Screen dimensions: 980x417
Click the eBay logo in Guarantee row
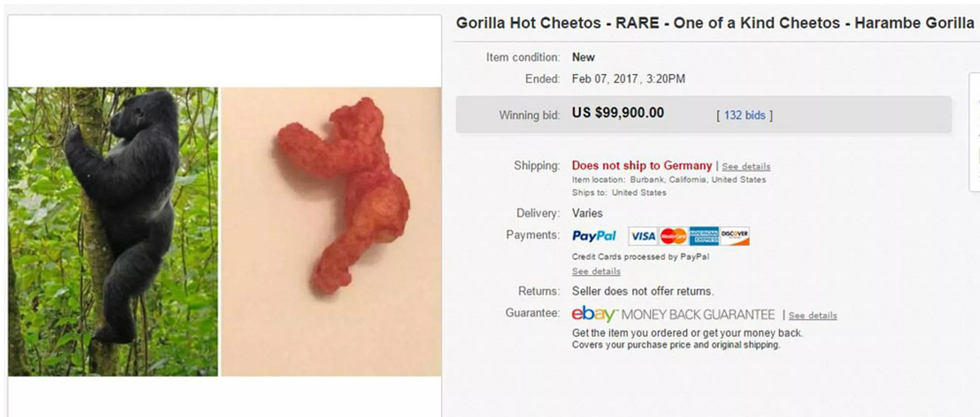[x=594, y=314]
